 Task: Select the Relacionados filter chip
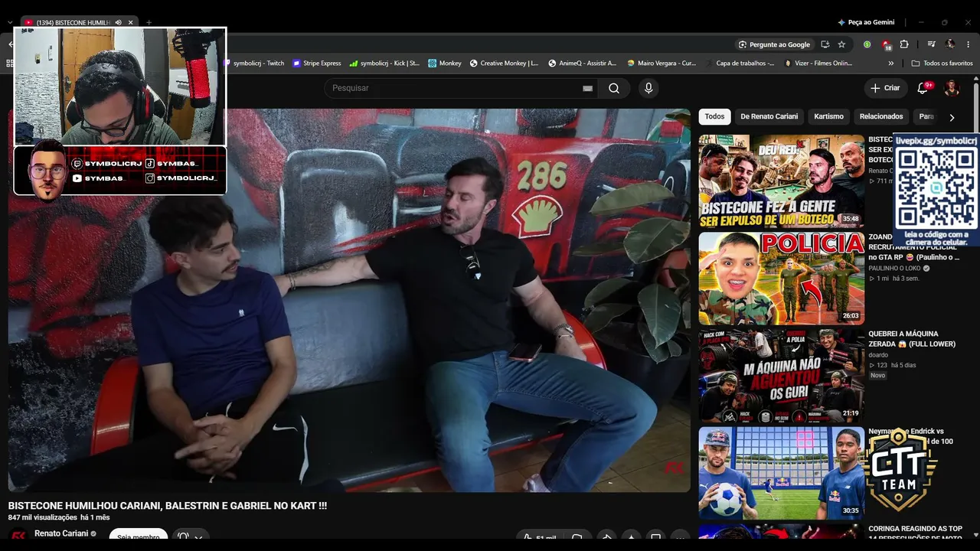pos(881,117)
